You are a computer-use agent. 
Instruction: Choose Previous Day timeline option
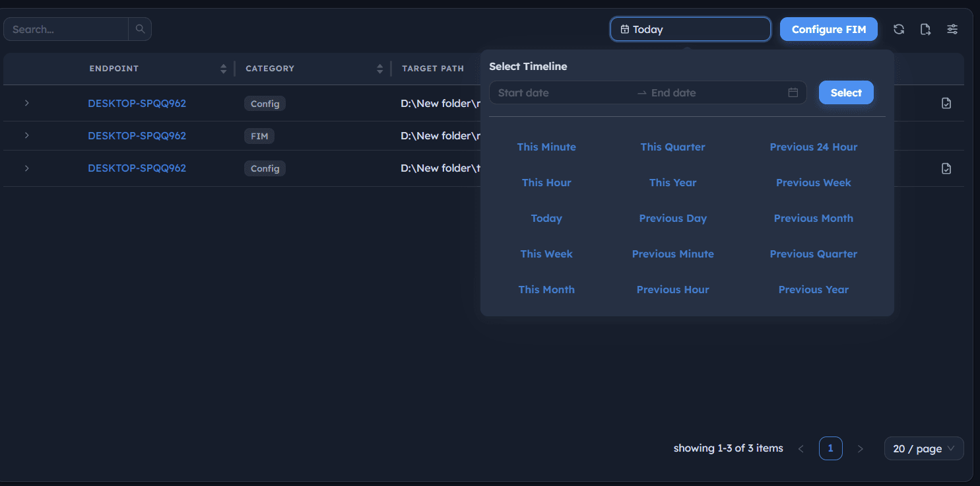coord(672,218)
